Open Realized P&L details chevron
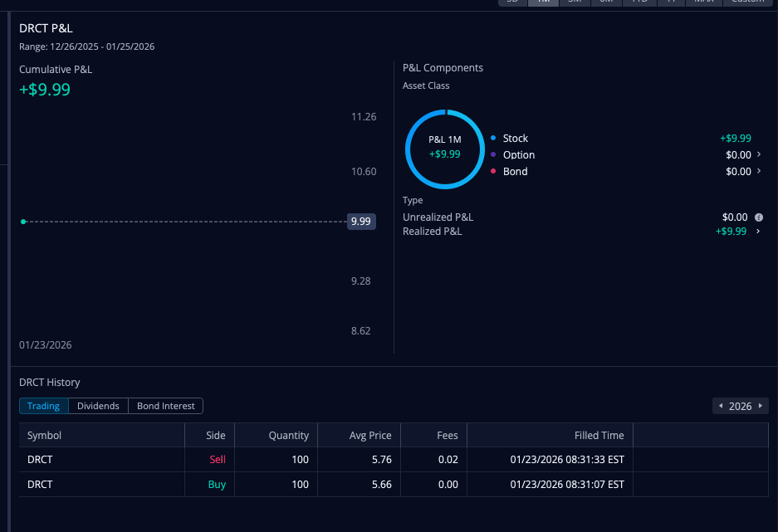Image resolution: width=778 pixels, height=532 pixels. point(759,232)
